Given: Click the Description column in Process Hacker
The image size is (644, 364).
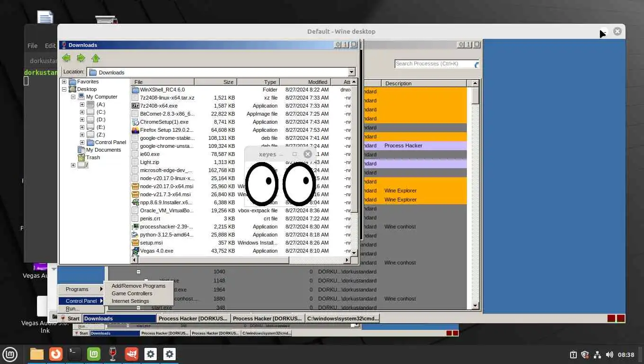Looking at the screenshot, I should coord(424,83).
